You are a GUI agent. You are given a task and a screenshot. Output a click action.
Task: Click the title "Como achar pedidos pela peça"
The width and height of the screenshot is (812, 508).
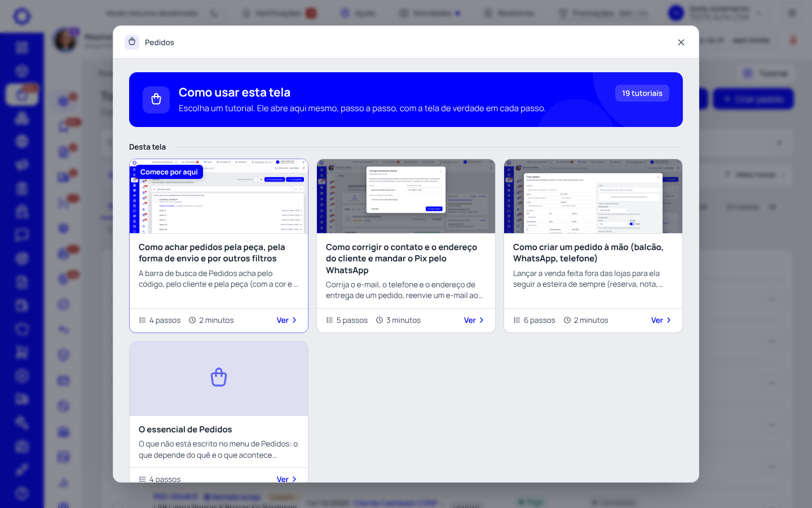(212, 253)
